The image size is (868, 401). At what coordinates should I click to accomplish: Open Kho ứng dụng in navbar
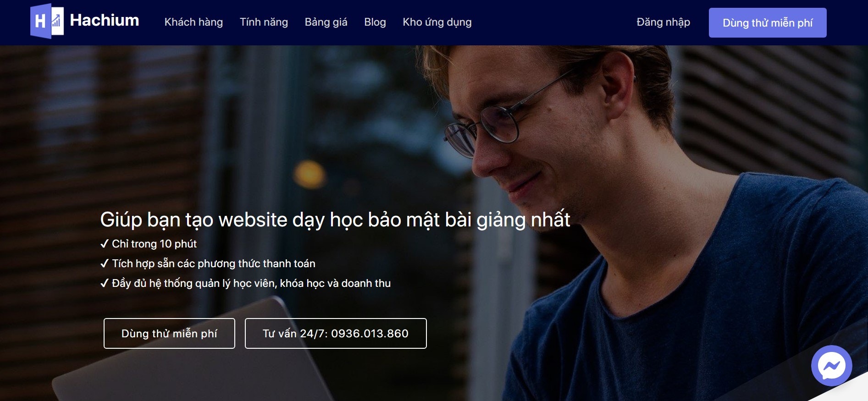[437, 22]
